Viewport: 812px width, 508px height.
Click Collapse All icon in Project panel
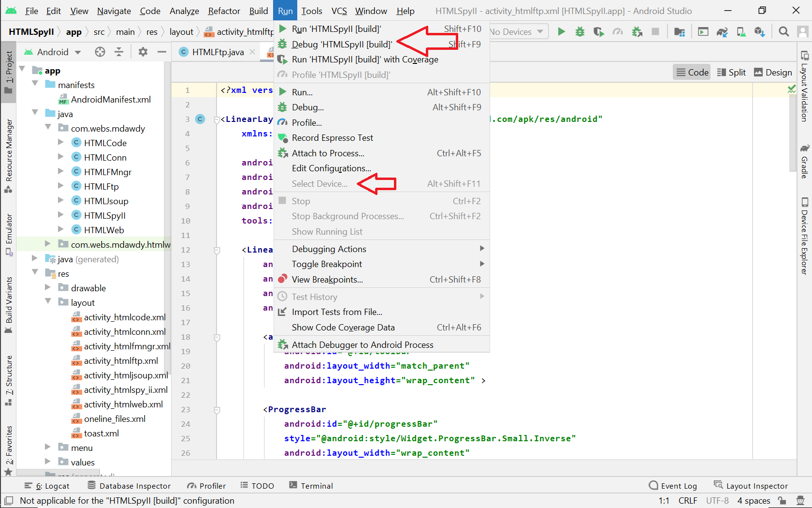(x=119, y=52)
